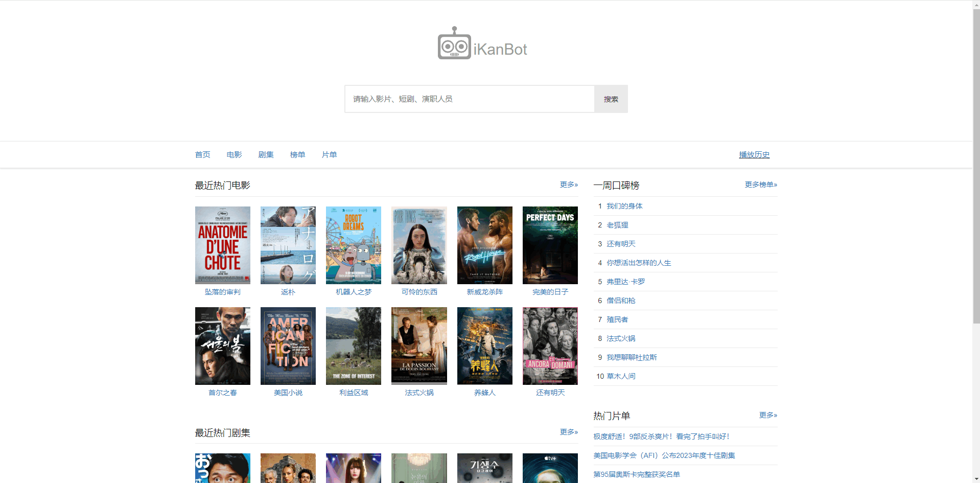Screen dimensions: 980x483
Task: Open the 榜单 nav tab
Action: click(x=297, y=155)
